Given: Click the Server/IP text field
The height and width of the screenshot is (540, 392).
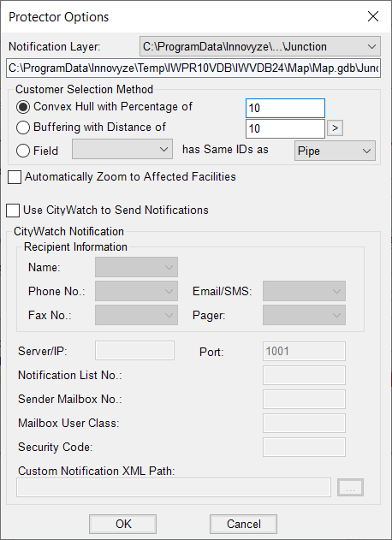Looking at the screenshot, I should [134, 351].
